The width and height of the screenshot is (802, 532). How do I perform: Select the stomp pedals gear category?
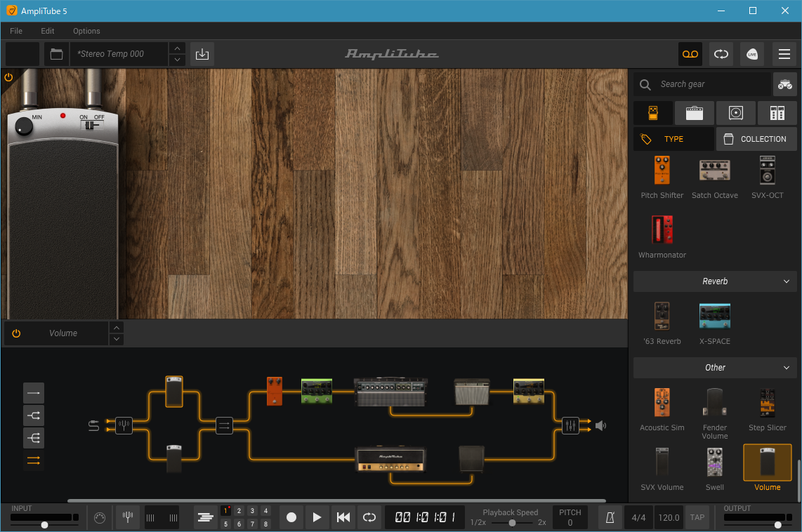(x=653, y=113)
